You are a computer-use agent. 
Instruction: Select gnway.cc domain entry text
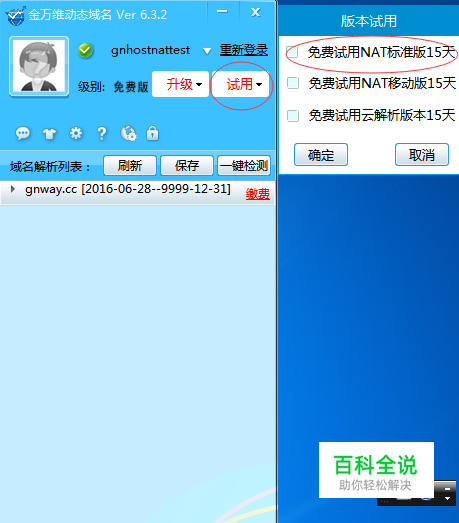(128, 189)
